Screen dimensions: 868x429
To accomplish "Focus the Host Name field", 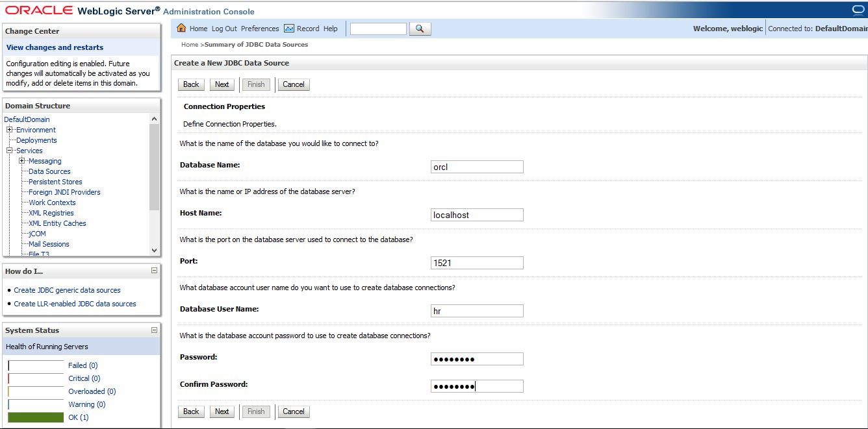I will pyautogui.click(x=477, y=215).
